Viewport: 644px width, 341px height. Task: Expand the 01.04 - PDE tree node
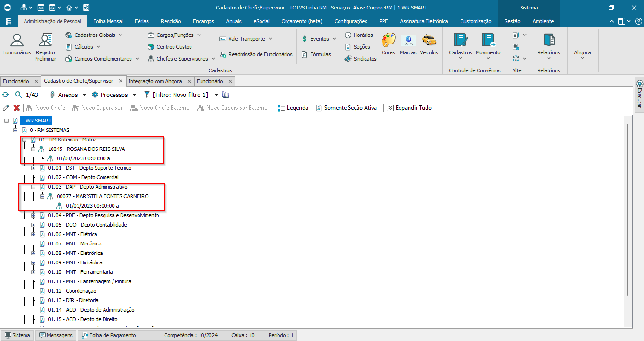(x=33, y=215)
